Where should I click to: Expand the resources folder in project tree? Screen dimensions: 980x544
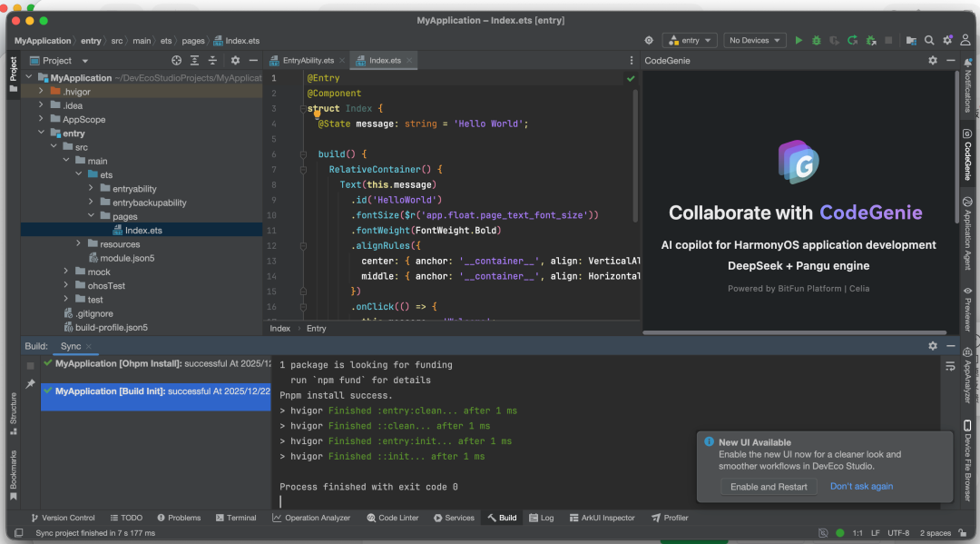(x=80, y=244)
